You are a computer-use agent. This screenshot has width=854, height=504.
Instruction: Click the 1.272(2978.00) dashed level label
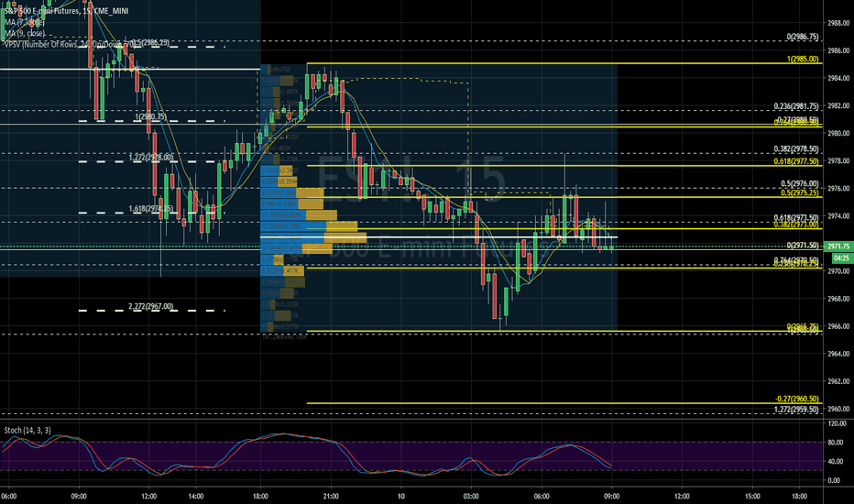[151, 157]
